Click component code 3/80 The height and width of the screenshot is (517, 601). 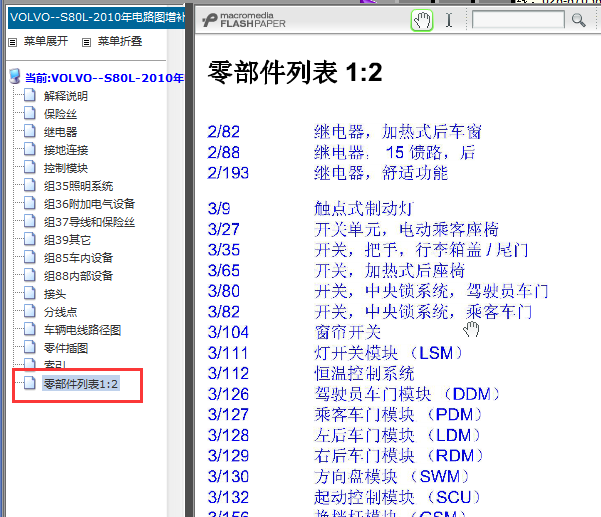tap(223, 292)
